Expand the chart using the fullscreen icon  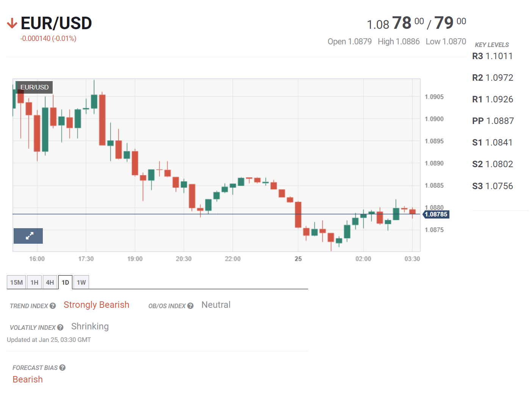[28, 236]
